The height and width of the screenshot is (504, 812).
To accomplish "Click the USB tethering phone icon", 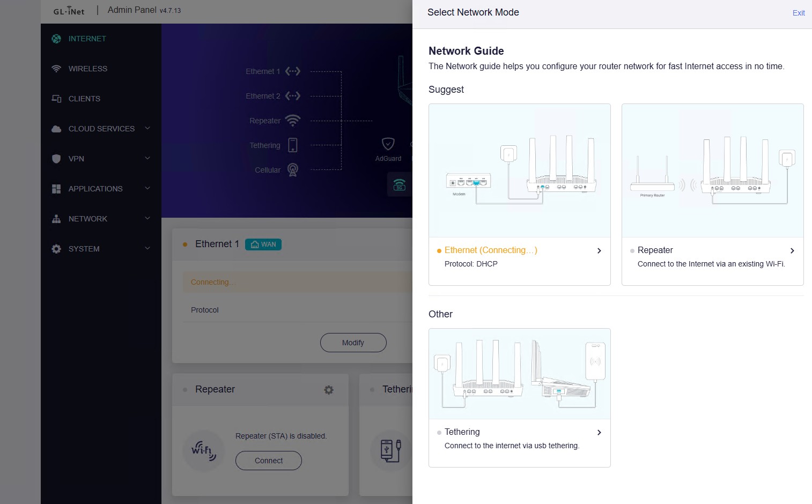I will pos(392,451).
